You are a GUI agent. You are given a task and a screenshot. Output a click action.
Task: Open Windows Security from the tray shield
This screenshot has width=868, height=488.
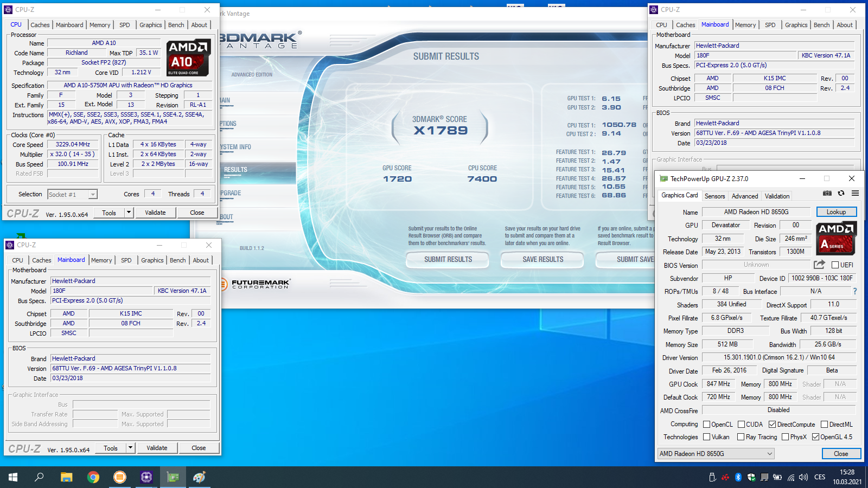[x=751, y=477]
